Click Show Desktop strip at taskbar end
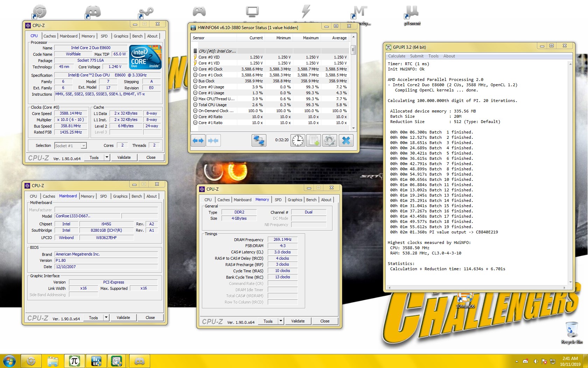Viewport: 588px width, 368px height. [585, 361]
